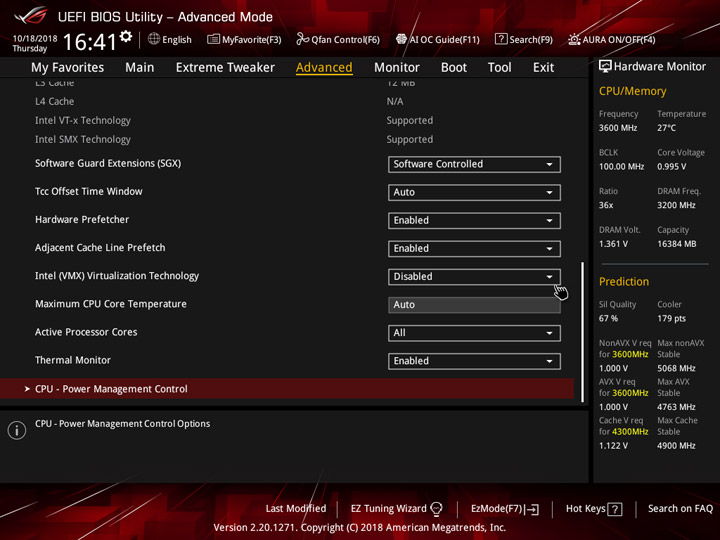
Task: Click the 1.122 V cache voltage value
Action: tap(613, 446)
